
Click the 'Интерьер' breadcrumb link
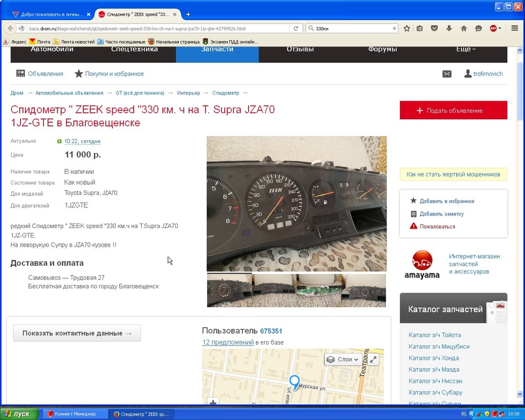pos(189,93)
